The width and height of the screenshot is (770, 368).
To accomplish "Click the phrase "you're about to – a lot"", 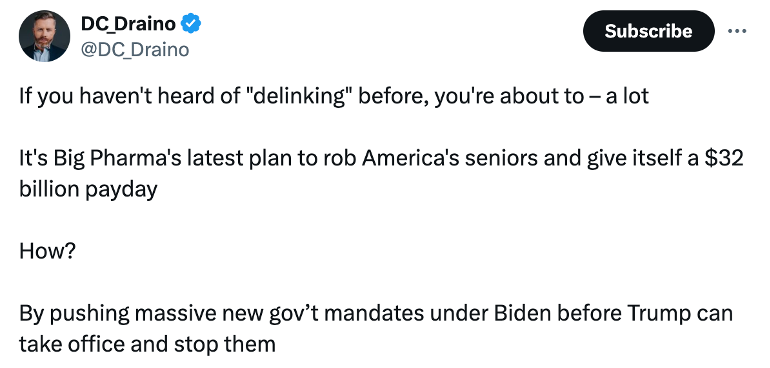I will (x=542, y=96).
